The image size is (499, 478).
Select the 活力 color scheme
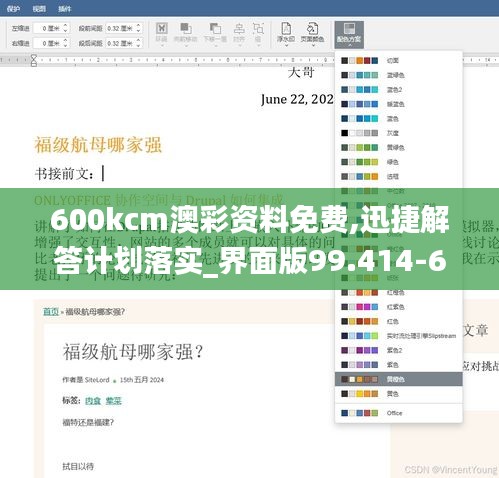tap(399, 176)
